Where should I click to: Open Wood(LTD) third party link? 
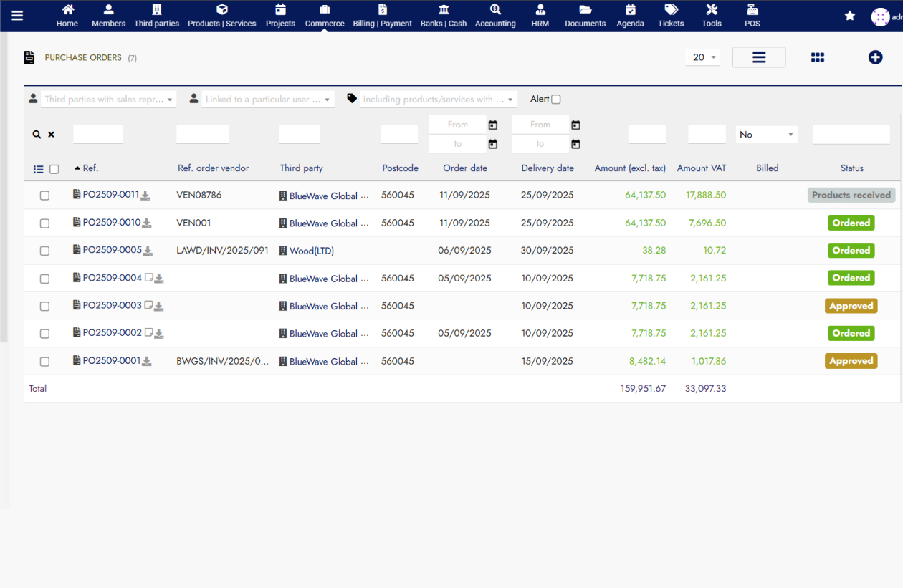[311, 251]
